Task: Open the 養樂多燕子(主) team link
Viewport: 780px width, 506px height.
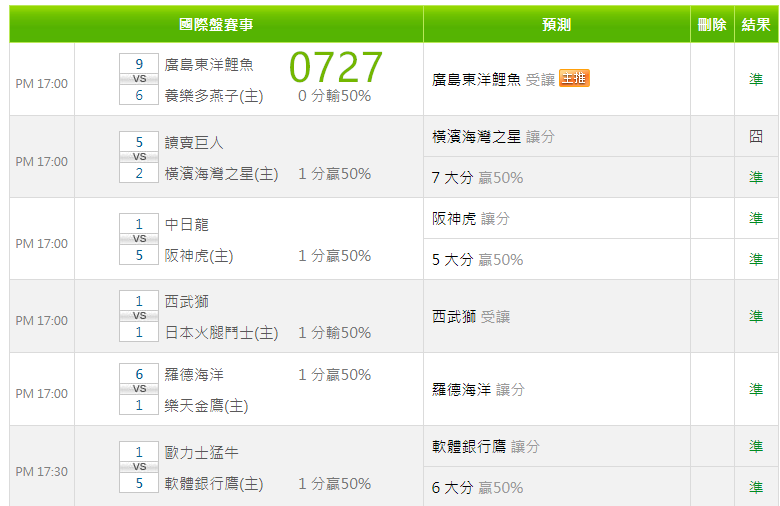Action: pos(213,95)
